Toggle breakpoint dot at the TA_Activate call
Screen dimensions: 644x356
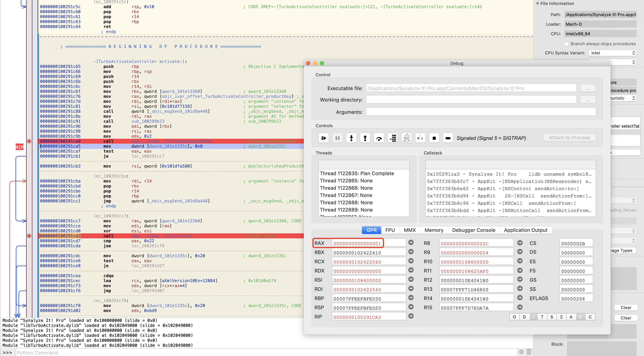(29, 236)
